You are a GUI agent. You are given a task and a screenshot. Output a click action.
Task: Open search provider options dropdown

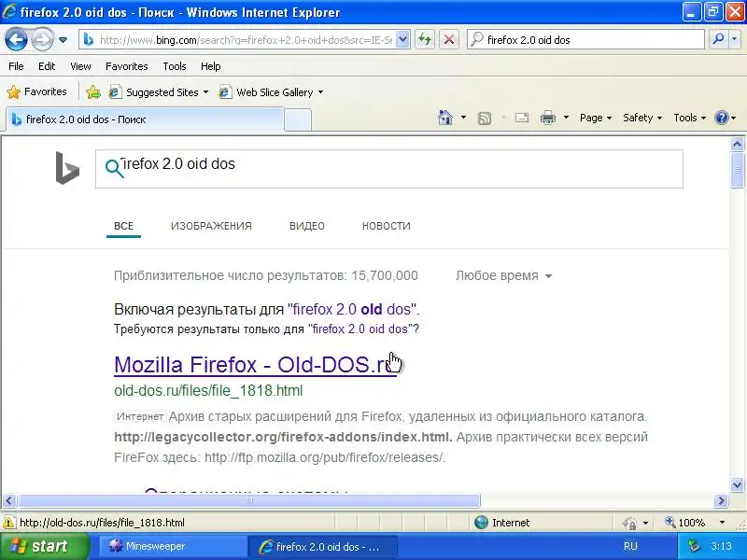pyautogui.click(x=735, y=39)
